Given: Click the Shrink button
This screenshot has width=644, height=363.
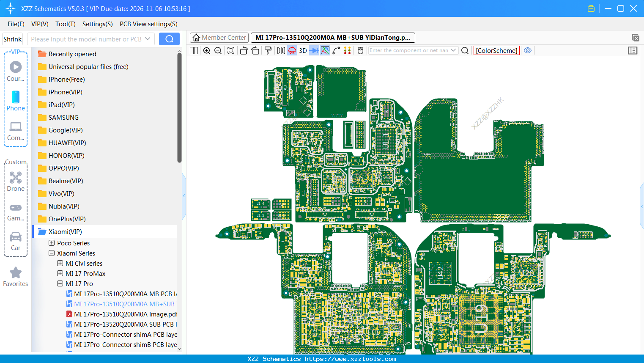Looking at the screenshot, I should (x=13, y=39).
